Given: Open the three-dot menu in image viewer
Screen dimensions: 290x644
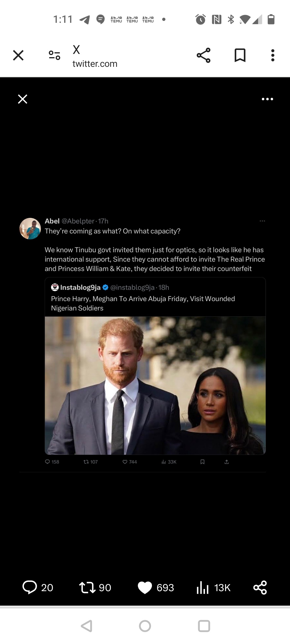Looking at the screenshot, I should [x=267, y=99].
